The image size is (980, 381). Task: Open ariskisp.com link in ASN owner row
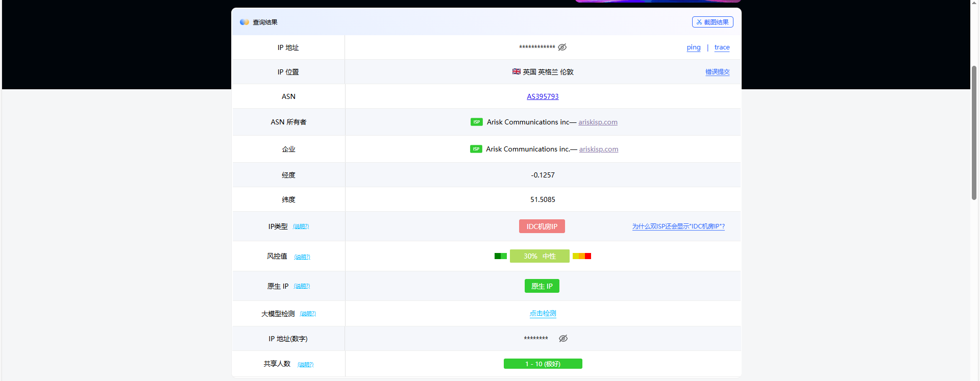point(598,122)
